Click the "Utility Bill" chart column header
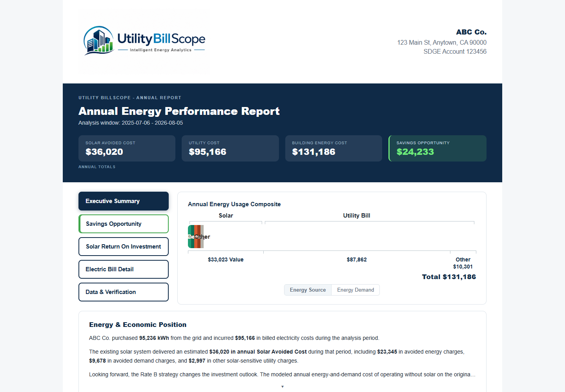565x392 pixels. (x=357, y=216)
